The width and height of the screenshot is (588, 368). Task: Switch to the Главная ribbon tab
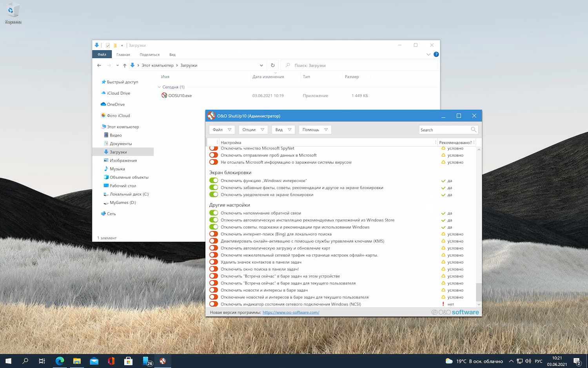(123, 54)
